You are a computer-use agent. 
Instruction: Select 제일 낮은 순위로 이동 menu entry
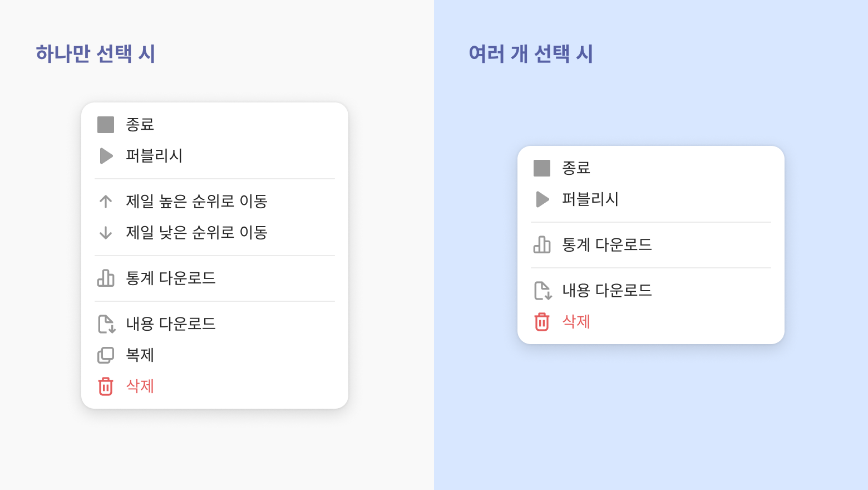tap(215, 233)
